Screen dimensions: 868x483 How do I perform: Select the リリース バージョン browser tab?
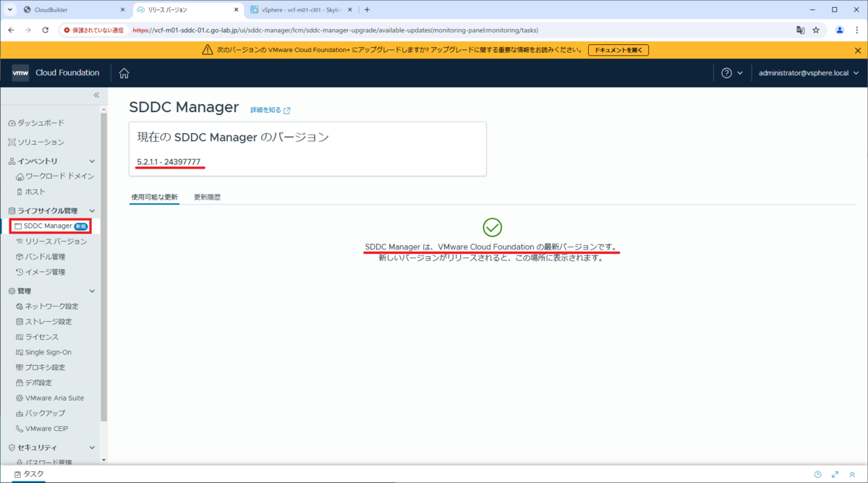click(x=187, y=9)
